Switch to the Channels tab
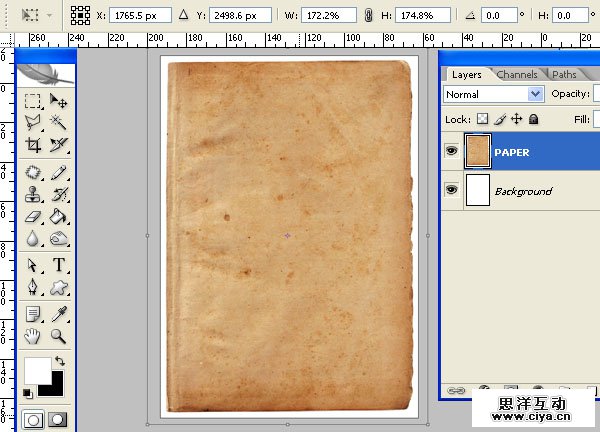This screenshot has width=600, height=432. pos(516,74)
